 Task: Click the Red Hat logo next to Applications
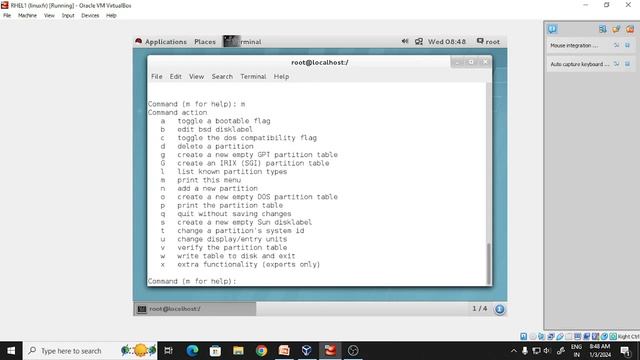pyautogui.click(x=139, y=41)
